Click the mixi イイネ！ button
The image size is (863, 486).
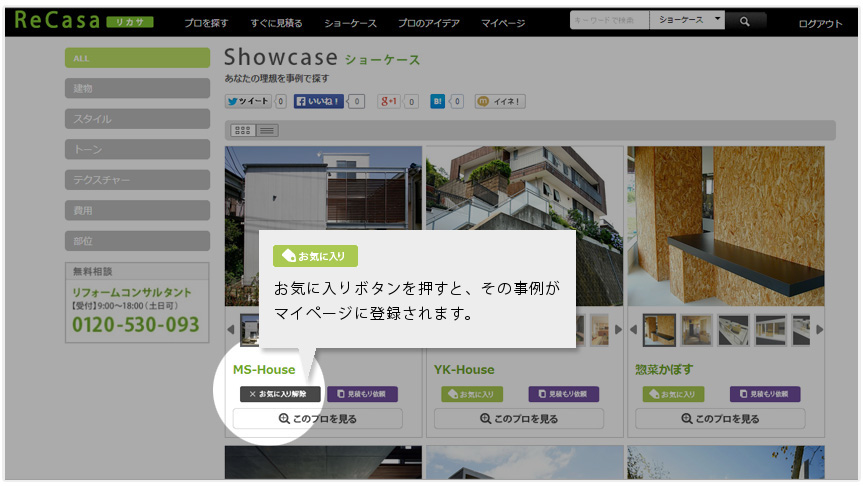[500, 101]
